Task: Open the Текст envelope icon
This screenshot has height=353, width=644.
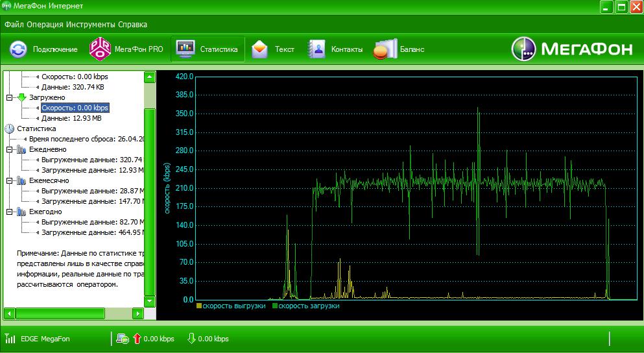Action: (260, 49)
